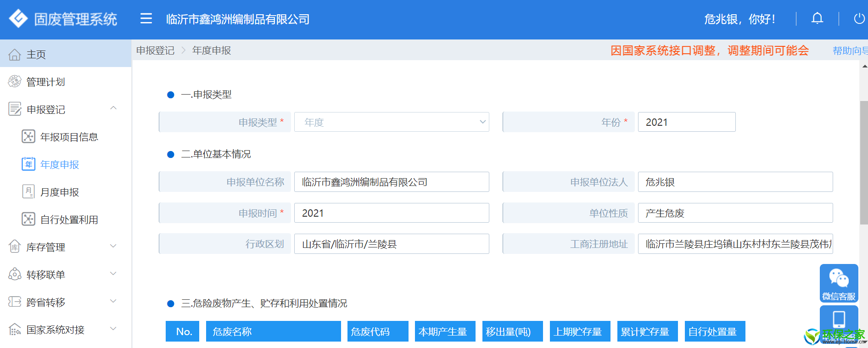Viewport: 868px width, 348px height.
Task: Click the power logout icon
Action: (x=859, y=18)
